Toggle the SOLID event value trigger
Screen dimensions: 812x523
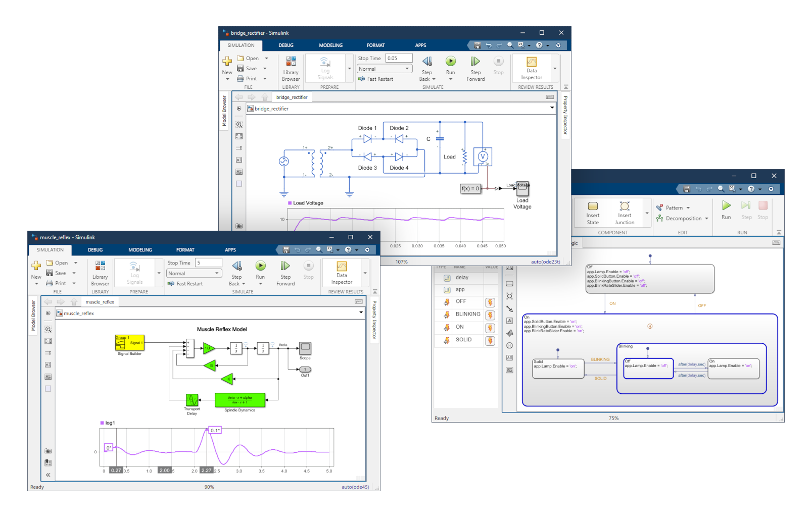pos(490,340)
